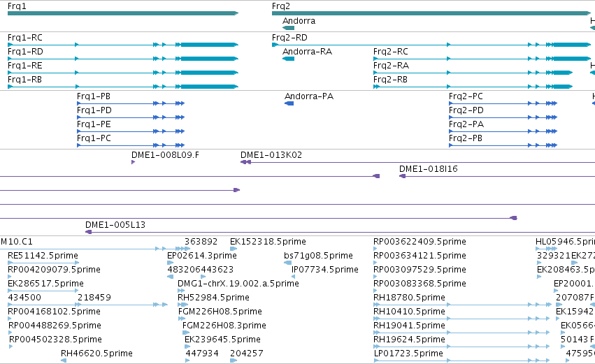Open the FGM226H08.3prime EST label
The width and height of the screenshot is (595, 364).
(224, 326)
